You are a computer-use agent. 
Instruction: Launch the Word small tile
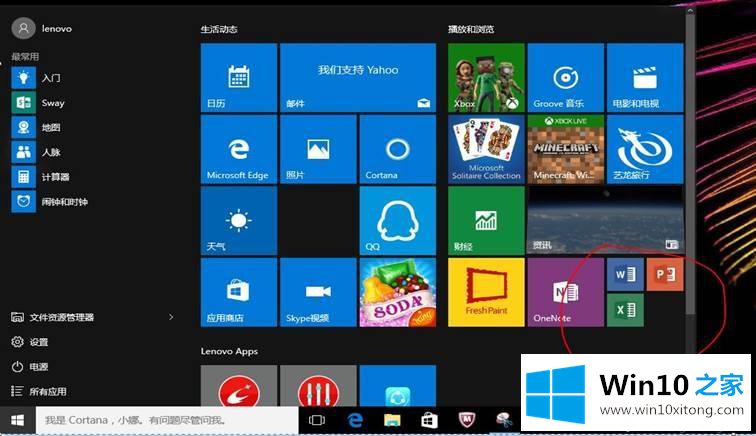tap(625, 274)
